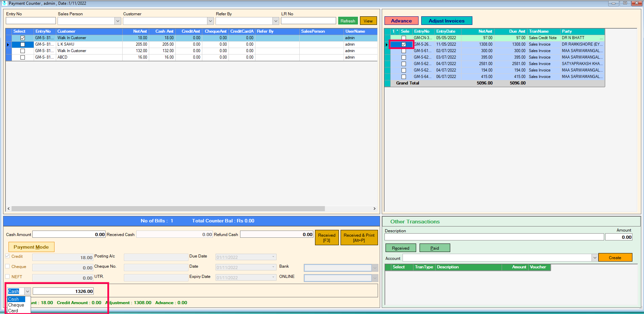Click the Description field in Other Transactions

[x=494, y=237]
